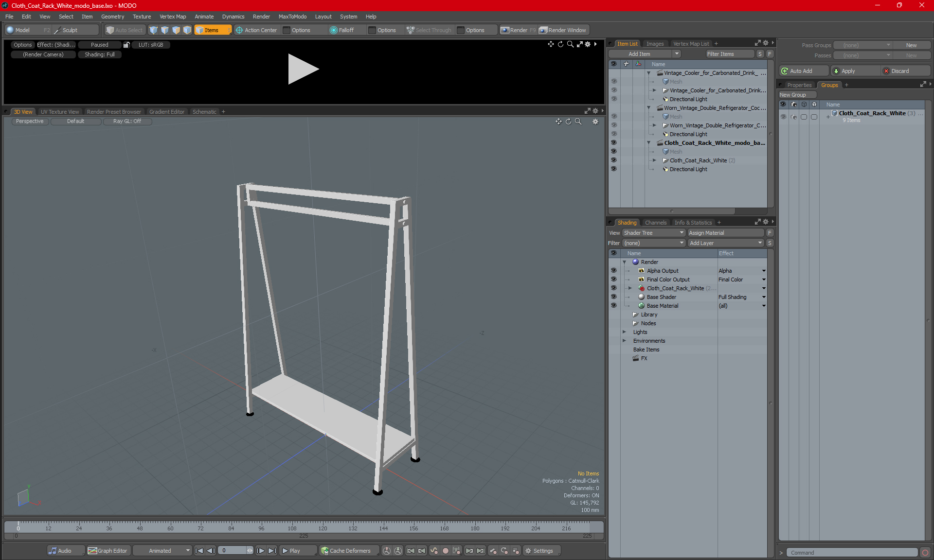This screenshot has width=934, height=560.
Task: Expand Environments in shader tree
Action: 624,341
